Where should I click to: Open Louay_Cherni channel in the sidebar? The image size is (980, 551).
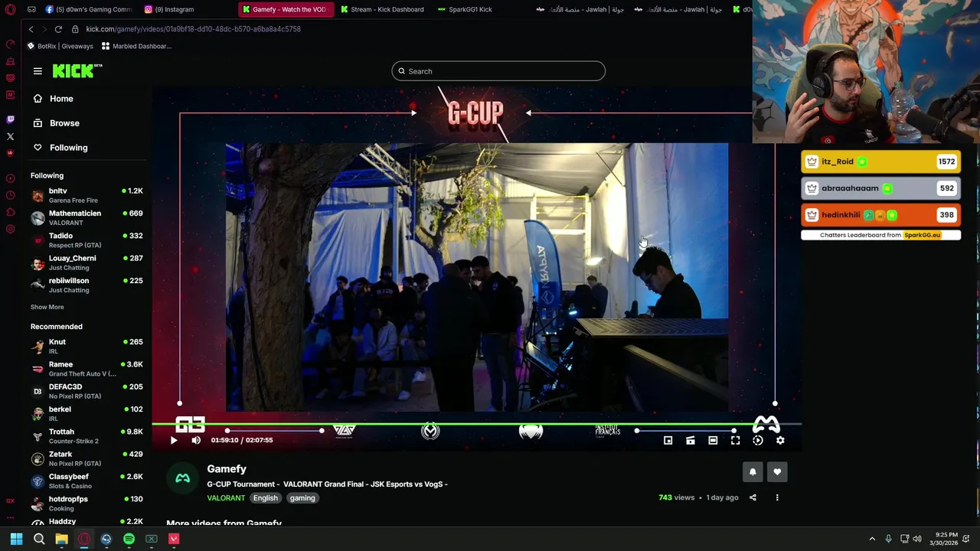coord(87,262)
